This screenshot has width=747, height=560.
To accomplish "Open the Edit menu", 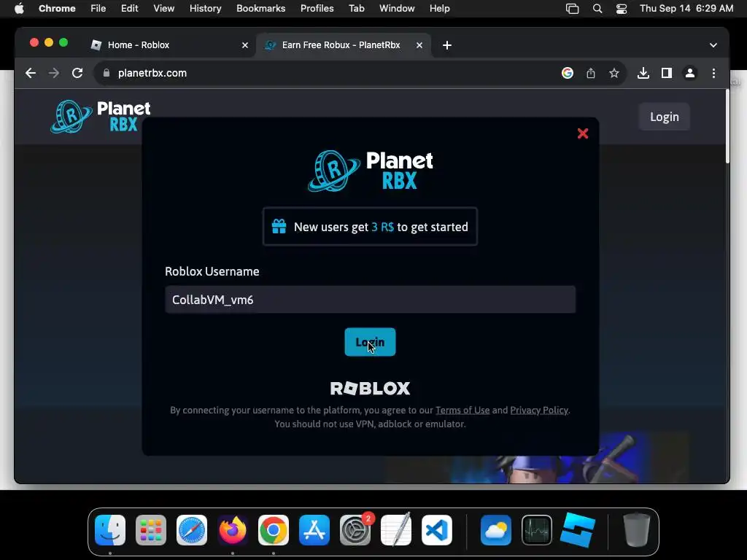I will (x=130, y=9).
